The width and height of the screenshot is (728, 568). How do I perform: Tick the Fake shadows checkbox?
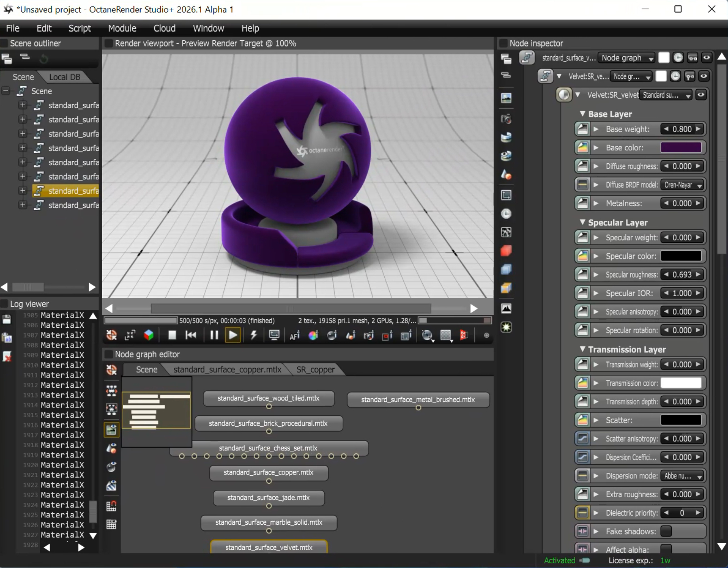(x=666, y=531)
